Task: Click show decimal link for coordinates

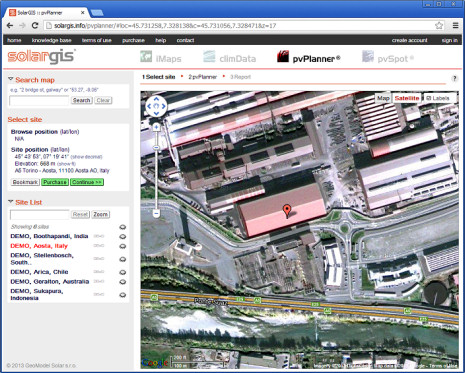Action: tap(87, 157)
